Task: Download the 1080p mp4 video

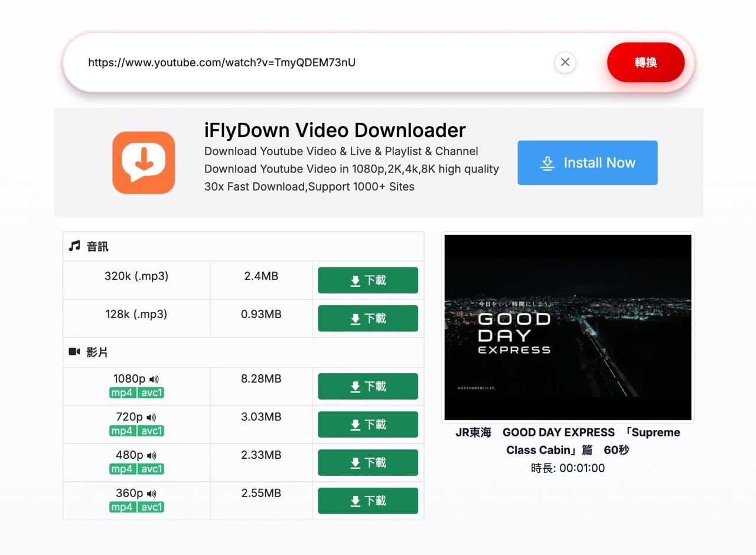Action: pyautogui.click(x=368, y=387)
